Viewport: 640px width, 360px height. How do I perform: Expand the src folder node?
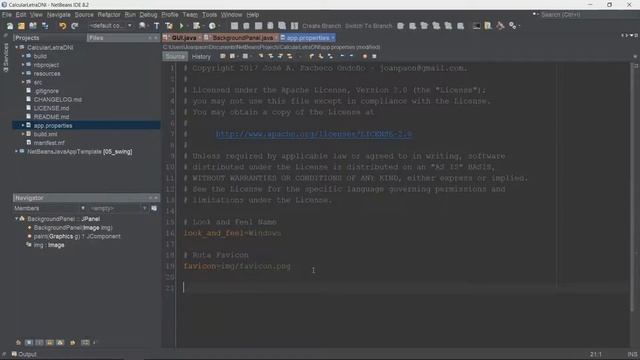pos(23,82)
